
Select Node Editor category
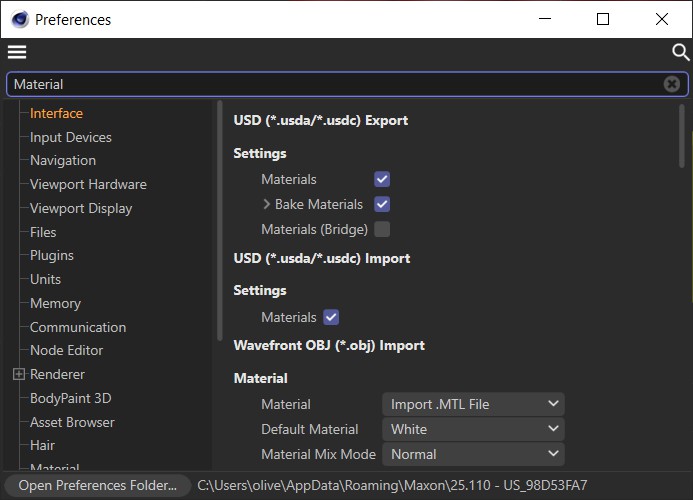click(66, 350)
